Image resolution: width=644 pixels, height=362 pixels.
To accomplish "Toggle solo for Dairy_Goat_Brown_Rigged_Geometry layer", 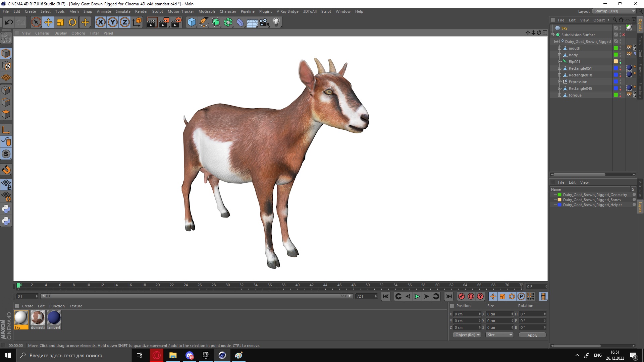I will pos(634,195).
